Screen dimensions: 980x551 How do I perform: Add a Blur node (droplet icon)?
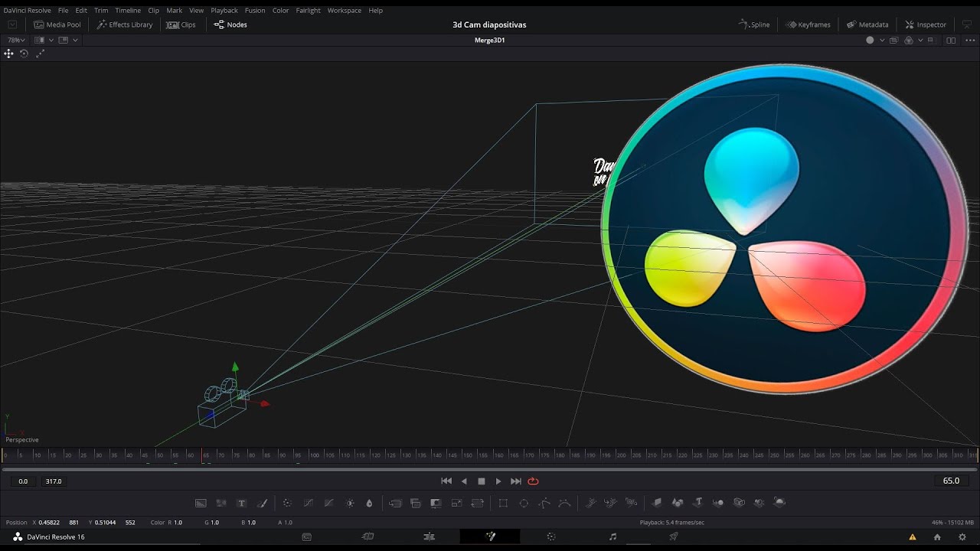[369, 503]
